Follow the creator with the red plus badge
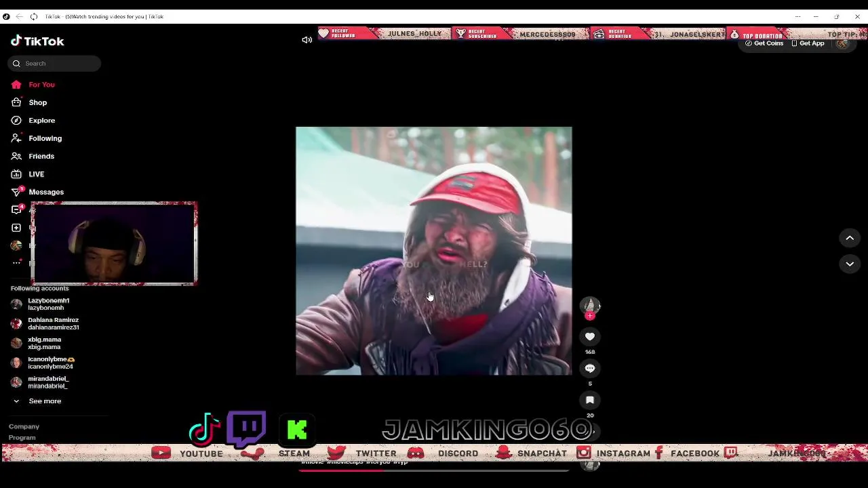Image resolution: width=868 pixels, height=488 pixels. click(589, 316)
